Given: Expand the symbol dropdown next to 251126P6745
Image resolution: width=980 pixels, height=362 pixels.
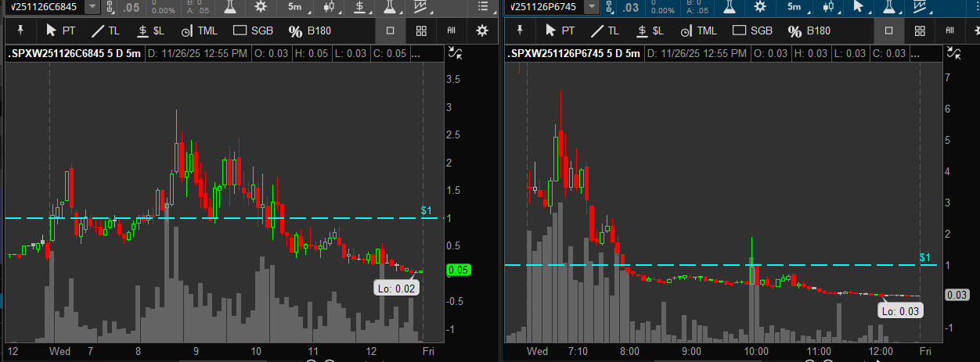Looking at the screenshot, I should [593, 7].
